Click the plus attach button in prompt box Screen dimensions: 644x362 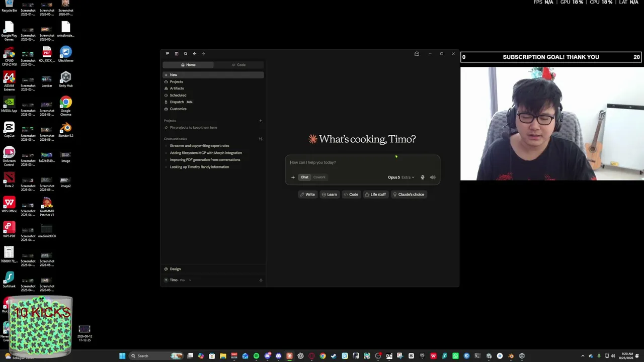click(x=293, y=177)
